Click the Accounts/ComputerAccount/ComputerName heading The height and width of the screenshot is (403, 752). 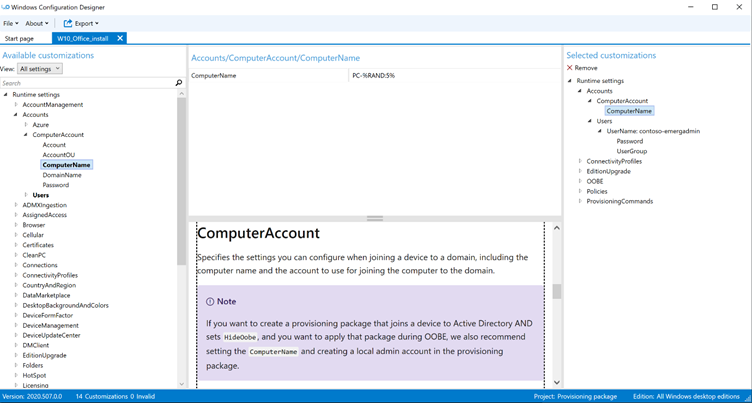coord(275,58)
